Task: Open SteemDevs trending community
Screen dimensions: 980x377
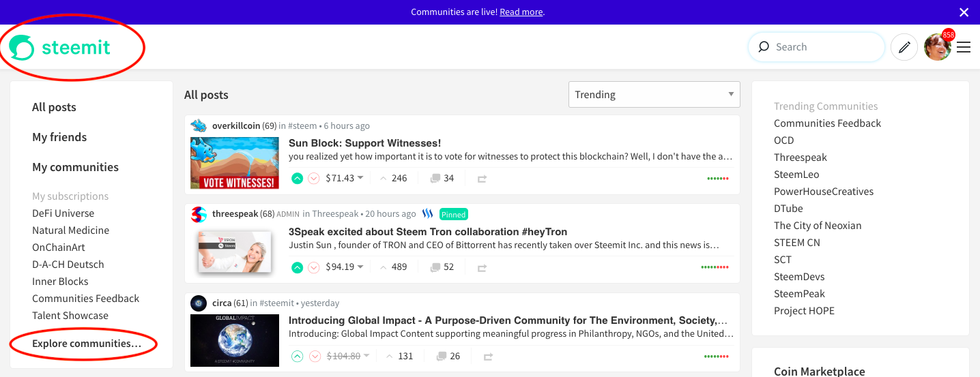Action: (x=799, y=277)
